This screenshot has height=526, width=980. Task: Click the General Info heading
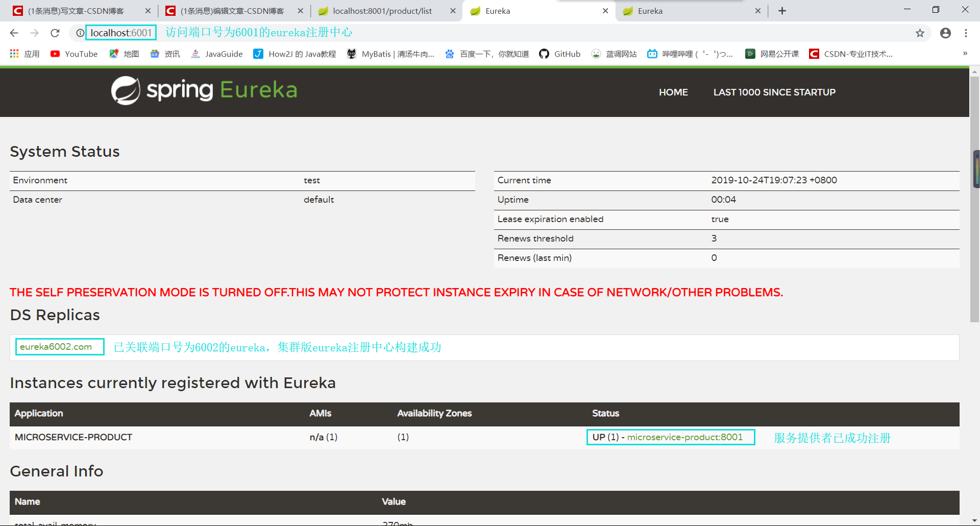pyautogui.click(x=57, y=471)
